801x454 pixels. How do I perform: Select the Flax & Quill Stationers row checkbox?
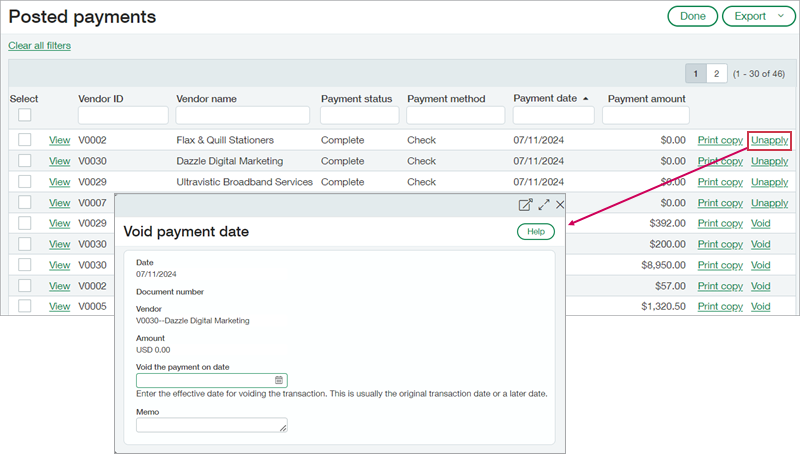point(25,140)
